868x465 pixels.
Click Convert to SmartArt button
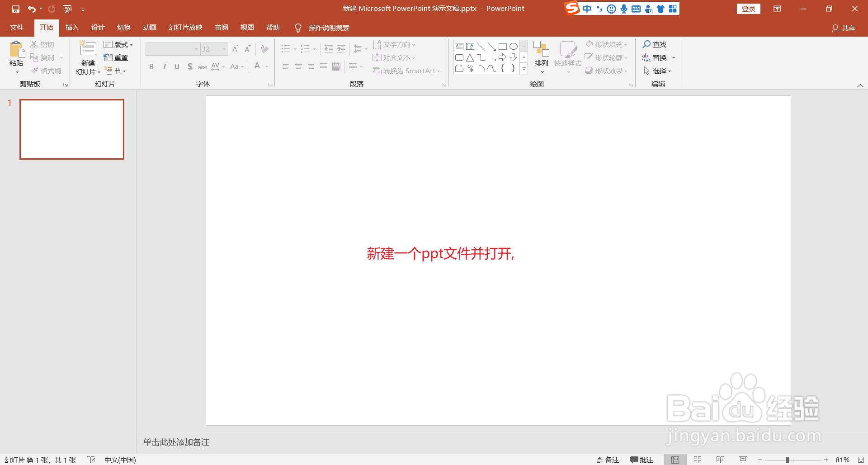406,71
